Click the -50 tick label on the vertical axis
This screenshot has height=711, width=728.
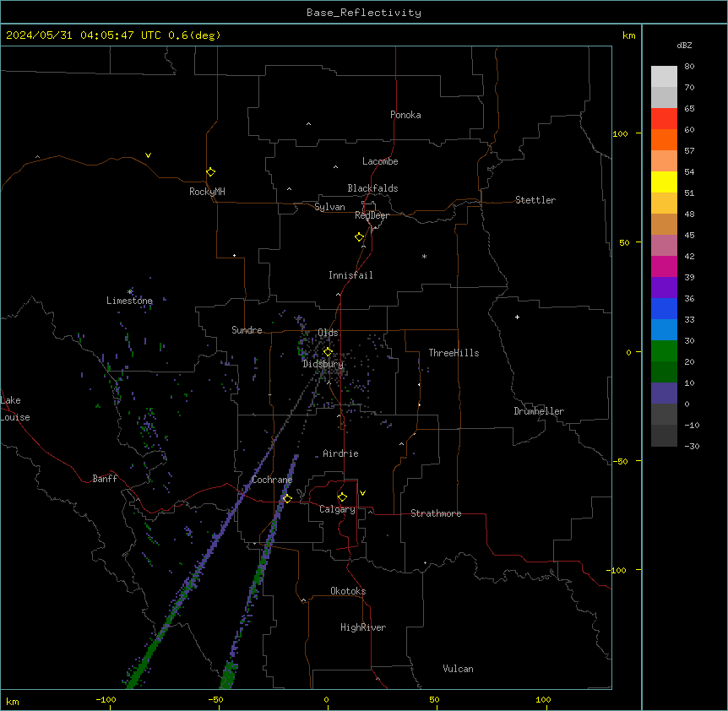[x=620, y=461]
